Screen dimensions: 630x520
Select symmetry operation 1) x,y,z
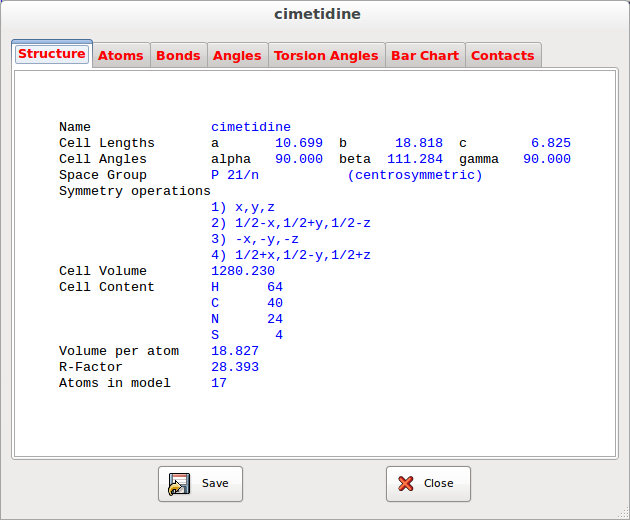click(x=243, y=207)
